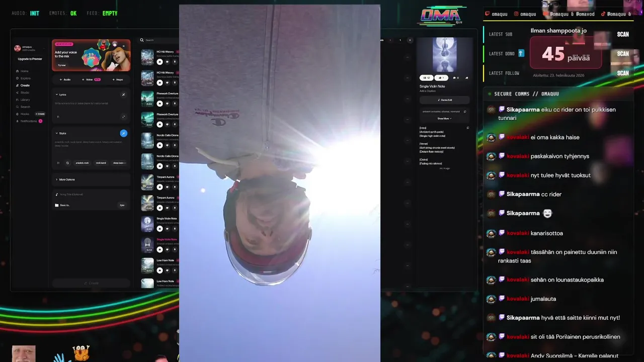
Task: Click the OMA logo in overlay
Action: (441, 17)
